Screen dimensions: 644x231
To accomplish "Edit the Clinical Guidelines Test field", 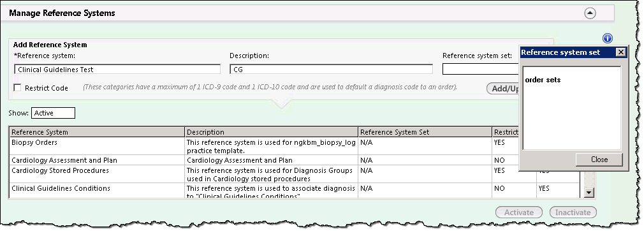I will tap(117, 69).
